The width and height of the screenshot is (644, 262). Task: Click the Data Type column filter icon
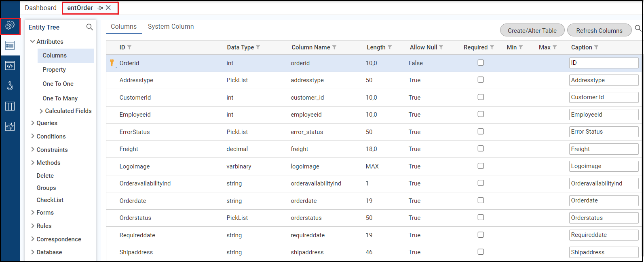(x=258, y=47)
